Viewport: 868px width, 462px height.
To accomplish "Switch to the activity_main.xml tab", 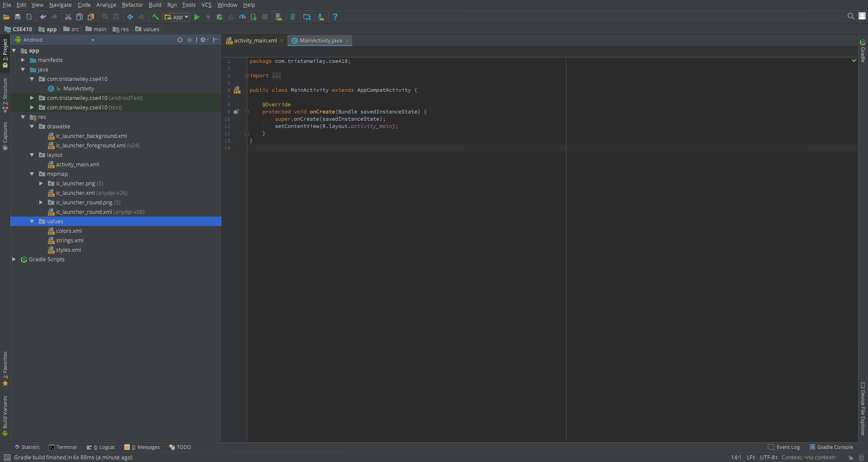I will (255, 41).
